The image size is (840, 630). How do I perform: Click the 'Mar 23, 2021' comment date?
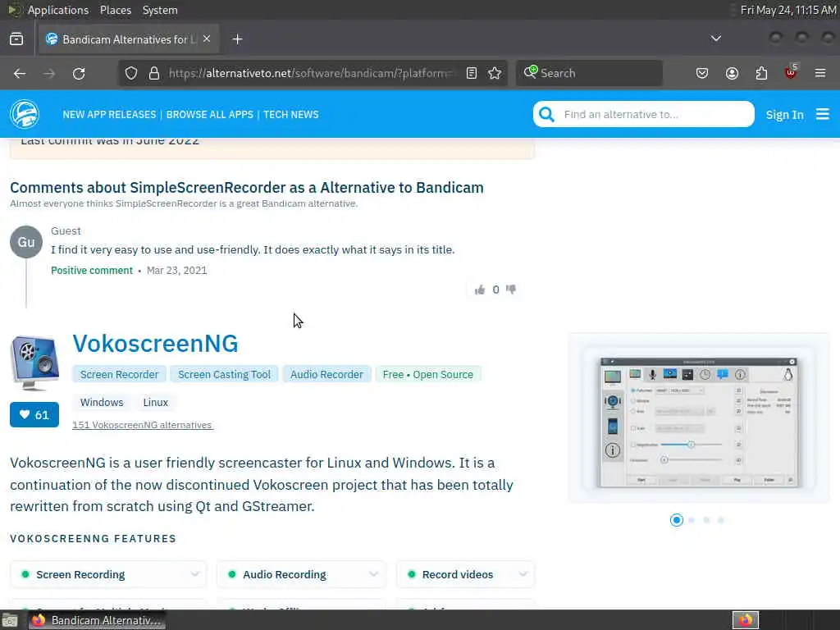click(177, 271)
